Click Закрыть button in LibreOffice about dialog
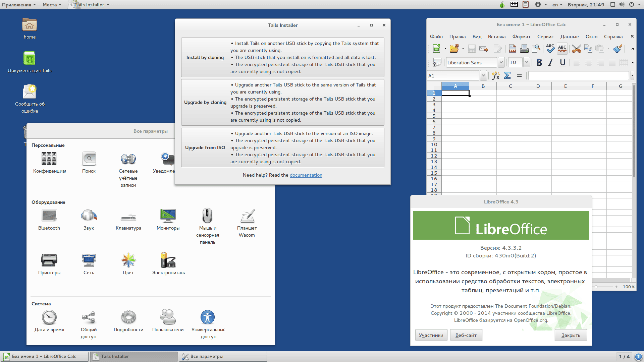 (x=571, y=335)
